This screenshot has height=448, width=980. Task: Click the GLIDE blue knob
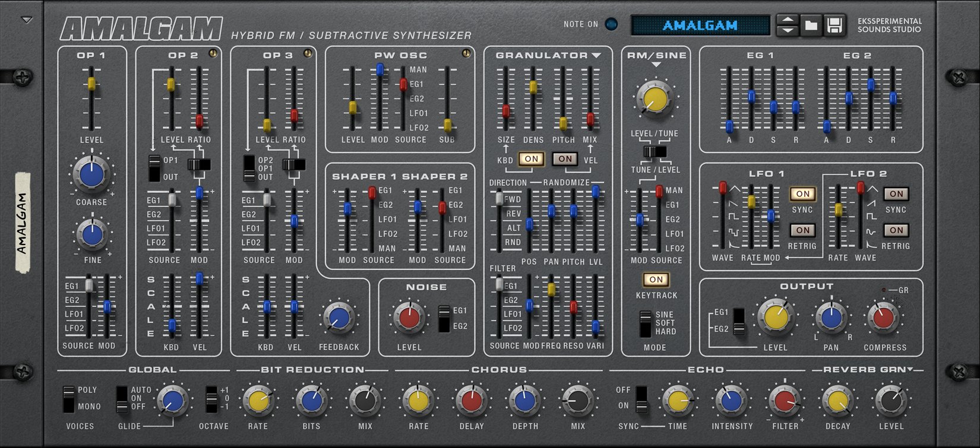coord(172,401)
